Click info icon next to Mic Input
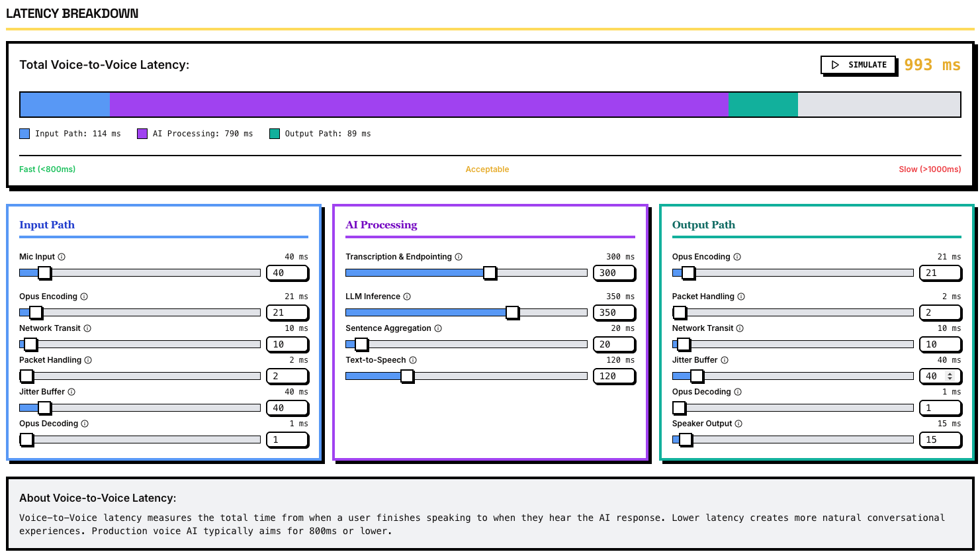The width and height of the screenshot is (980, 556). click(x=62, y=257)
